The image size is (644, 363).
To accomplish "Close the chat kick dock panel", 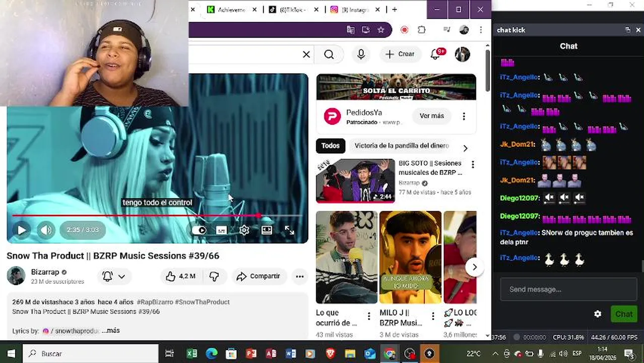I will (x=638, y=30).
